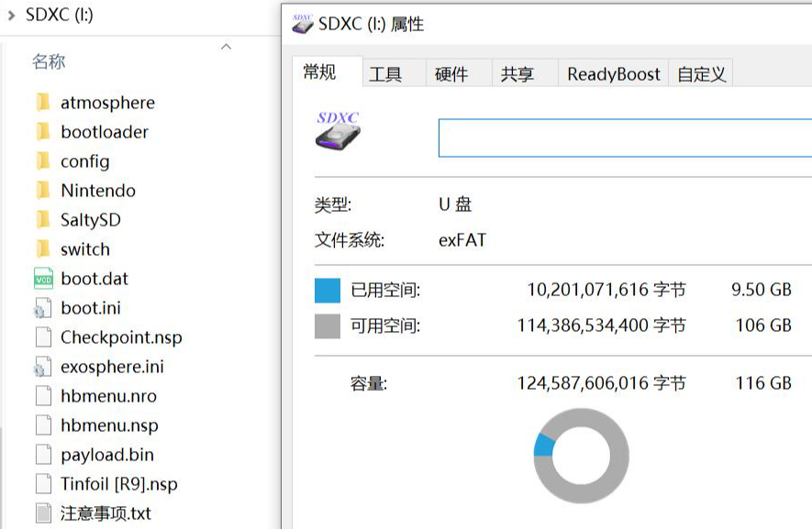
Task: Switch to the 工具 tab
Action: pos(385,74)
